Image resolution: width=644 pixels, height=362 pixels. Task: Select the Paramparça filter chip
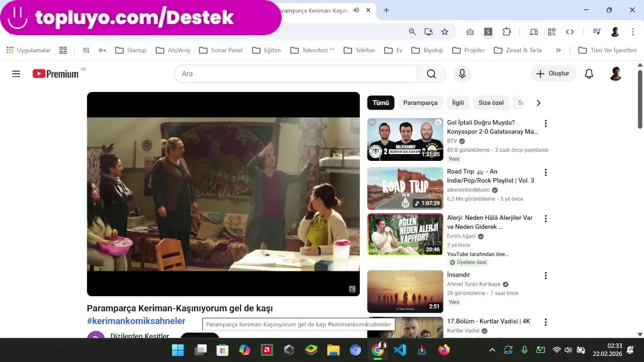tap(421, 103)
